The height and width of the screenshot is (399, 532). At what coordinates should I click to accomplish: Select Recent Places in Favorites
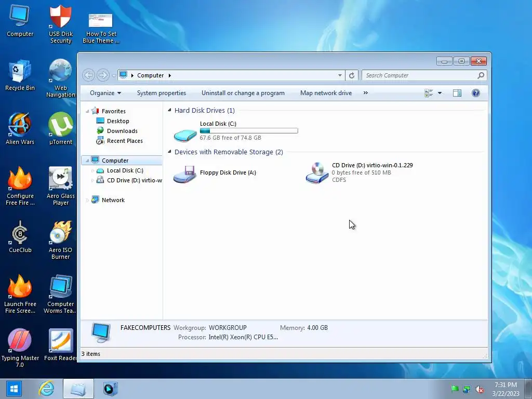[124, 141]
